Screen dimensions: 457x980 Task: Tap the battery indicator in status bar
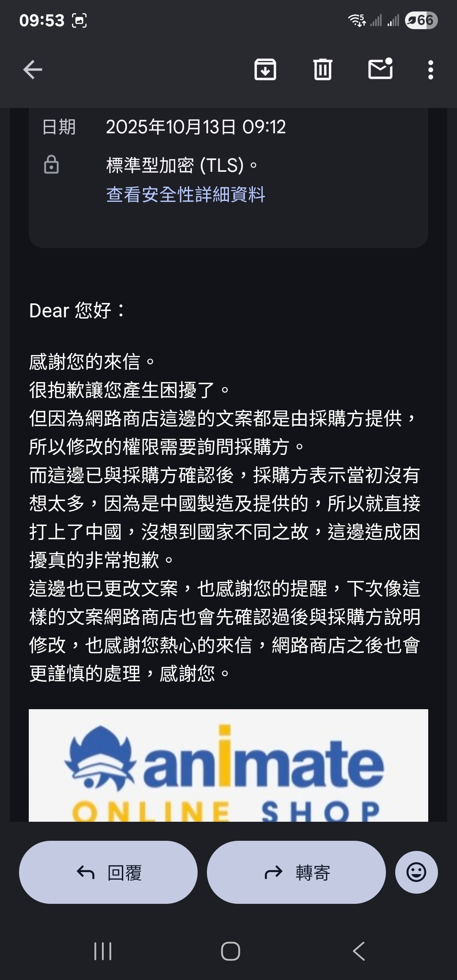point(421,20)
